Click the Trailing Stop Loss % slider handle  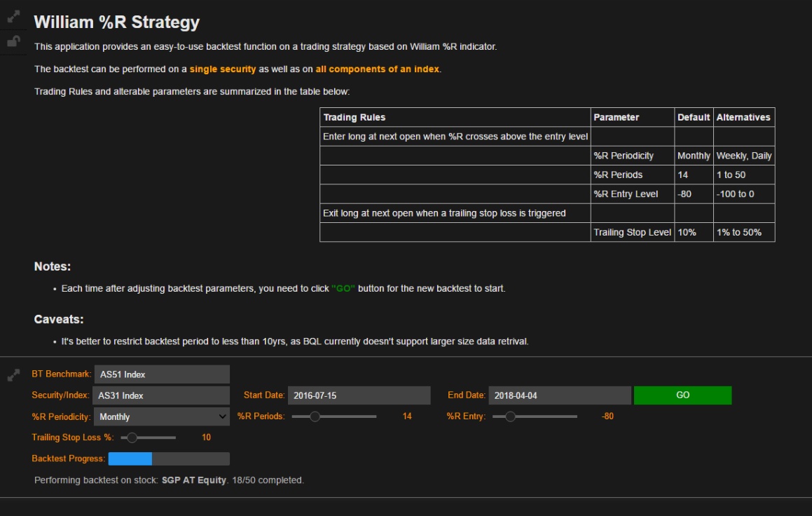[131, 437]
